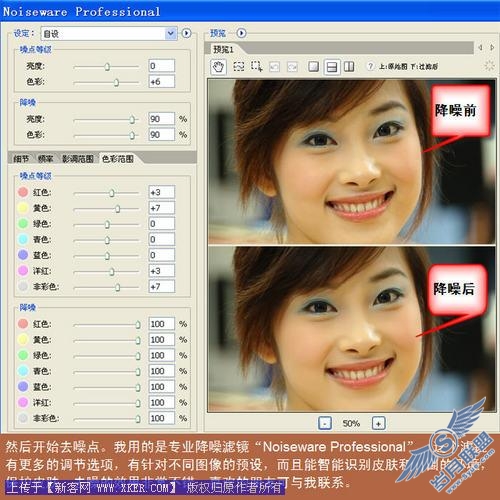Click the 绿色 noise level field showing 0

click(x=161, y=223)
